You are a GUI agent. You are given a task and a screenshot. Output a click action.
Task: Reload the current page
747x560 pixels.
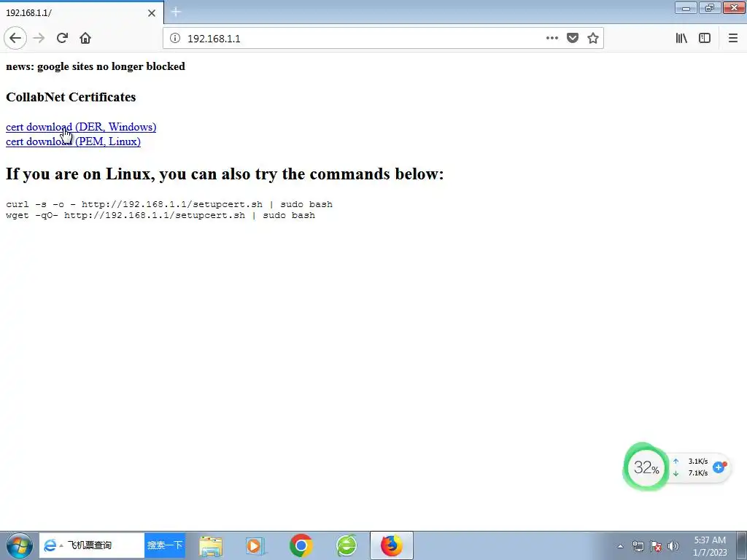(x=62, y=38)
